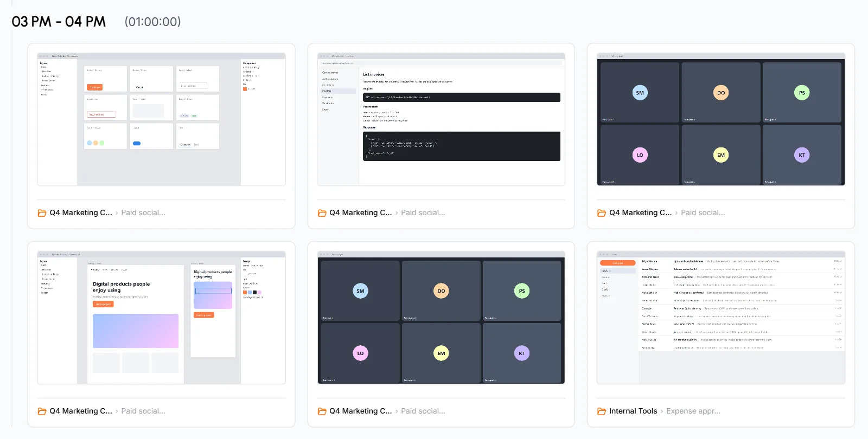Click folder icon under the upper video call screenshot
The image size is (868, 439).
click(x=601, y=213)
